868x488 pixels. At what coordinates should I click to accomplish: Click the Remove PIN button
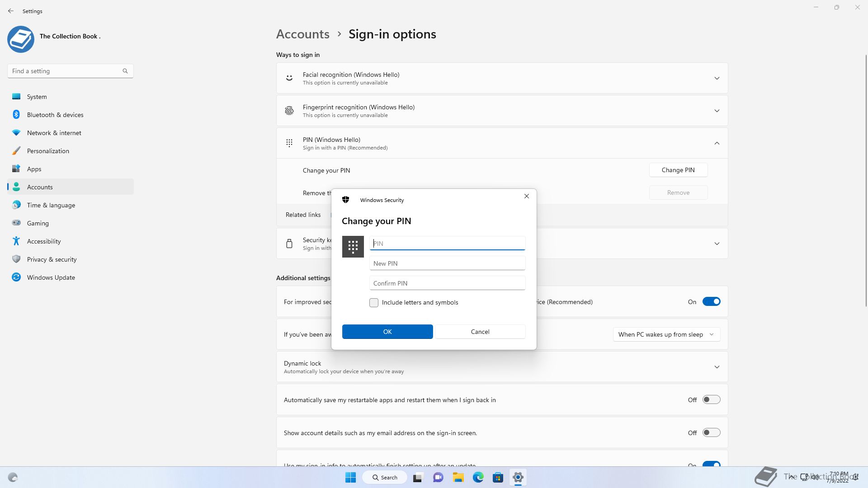(678, 192)
